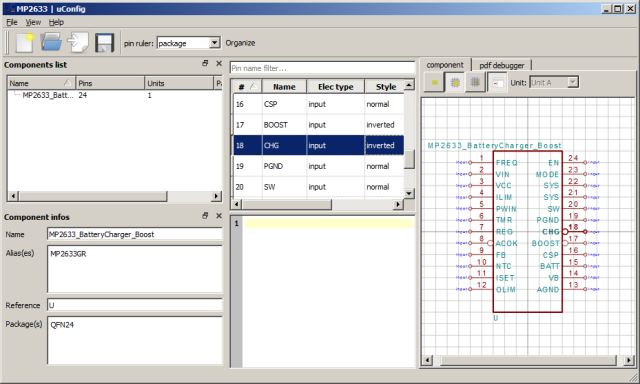Click the pin table vertical scrollbar thumb
The height and width of the screenshot is (384, 640).
pos(409,159)
